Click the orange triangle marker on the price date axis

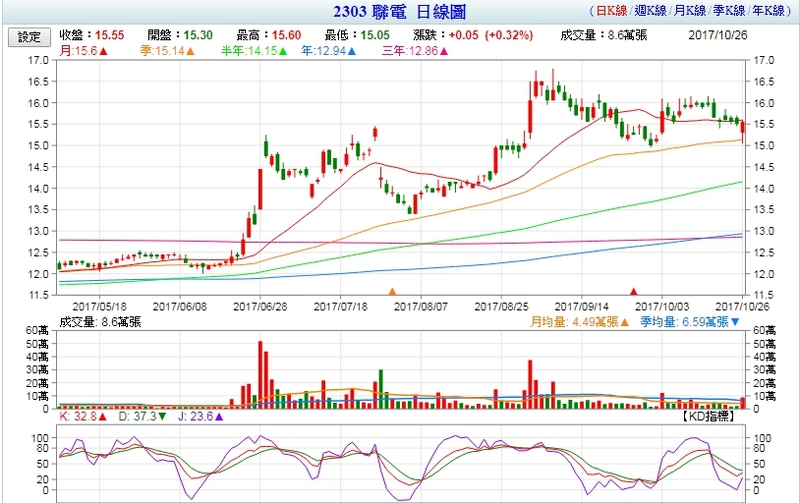click(x=392, y=292)
